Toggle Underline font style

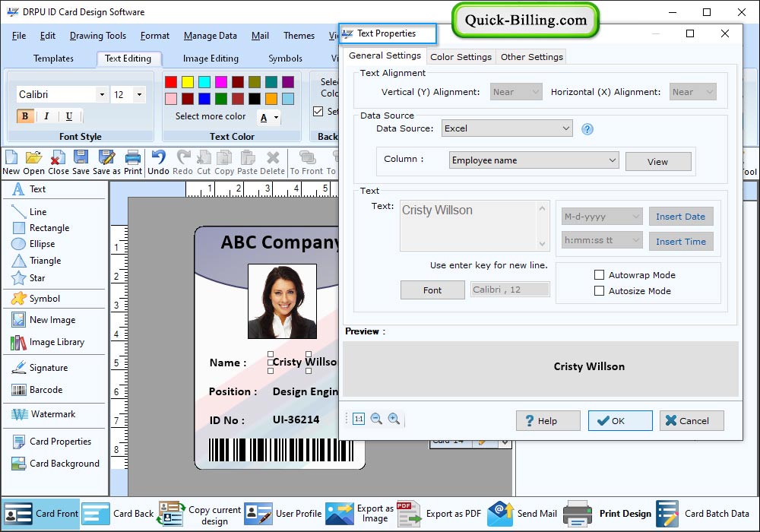click(69, 116)
